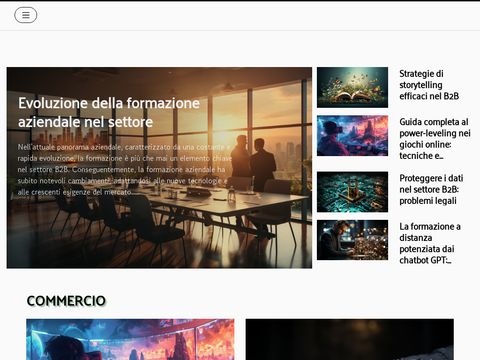
Task: Open the colorful gaming card under COMMERCIO
Action: 130,339
